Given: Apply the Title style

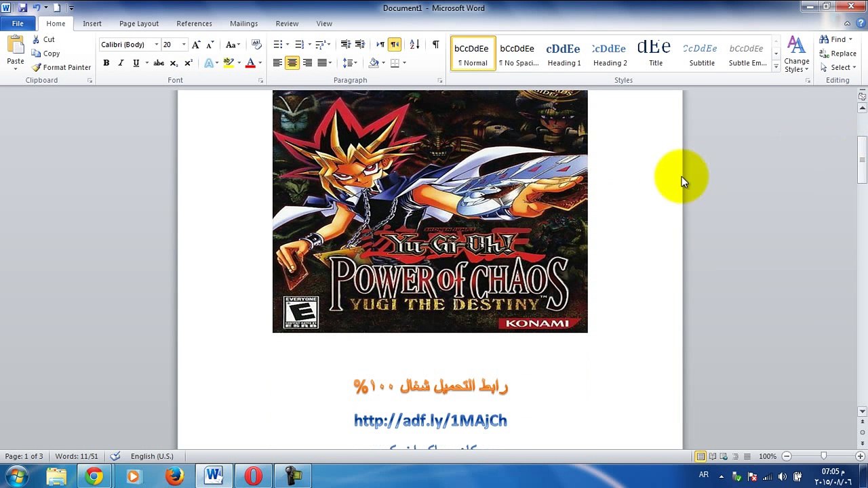Looking at the screenshot, I should tap(655, 54).
